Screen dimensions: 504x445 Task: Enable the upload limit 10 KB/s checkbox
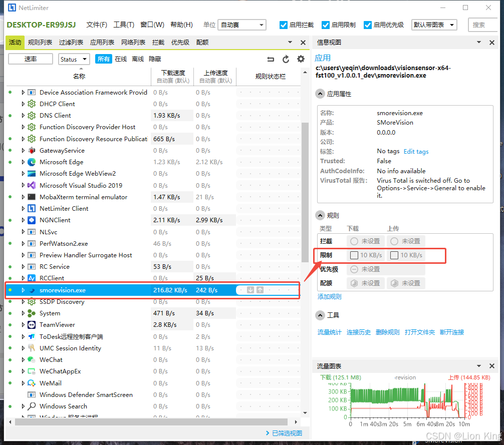pos(394,255)
